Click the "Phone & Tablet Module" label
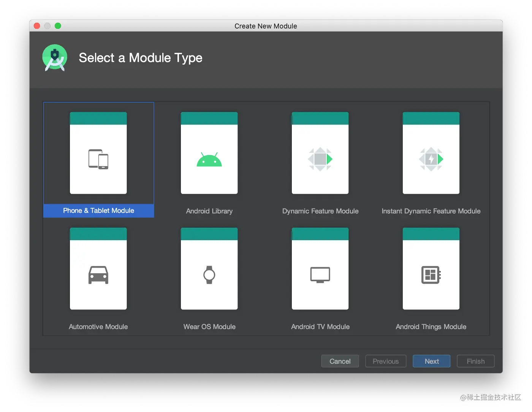This screenshot has width=532, height=412. 98,211
